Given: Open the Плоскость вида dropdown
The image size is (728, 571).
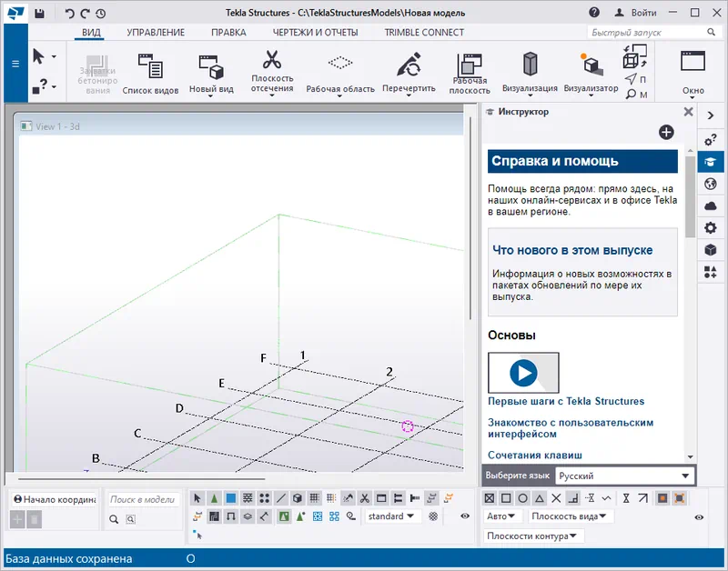Looking at the screenshot, I should click(570, 516).
